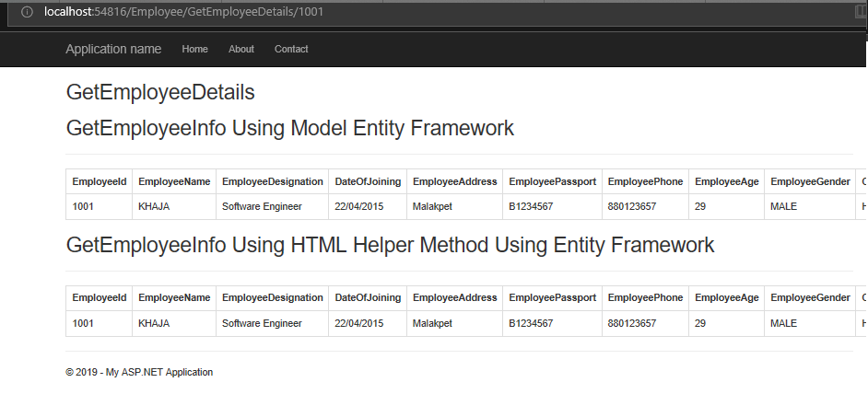Click the Application name brand link
868x394 pixels.
pyautogui.click(x=113, y=50)
